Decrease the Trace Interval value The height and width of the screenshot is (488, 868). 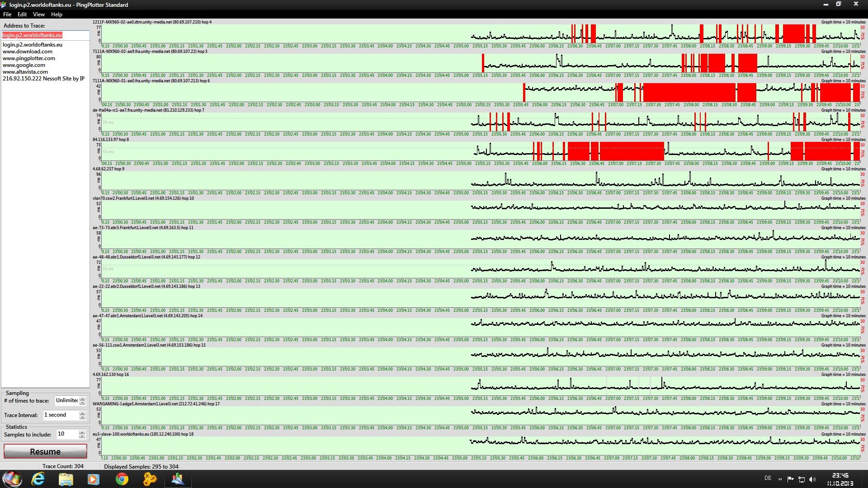click(x=82, y=417)
